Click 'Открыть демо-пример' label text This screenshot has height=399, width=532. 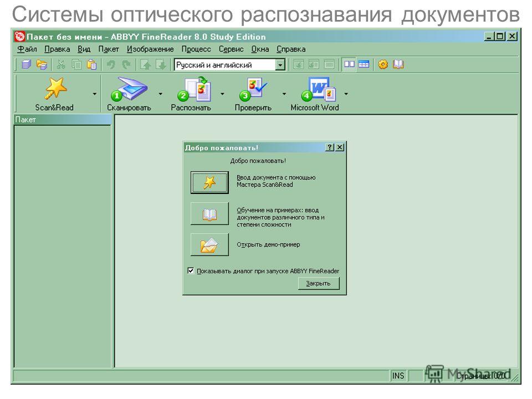(x=268, y=244)
